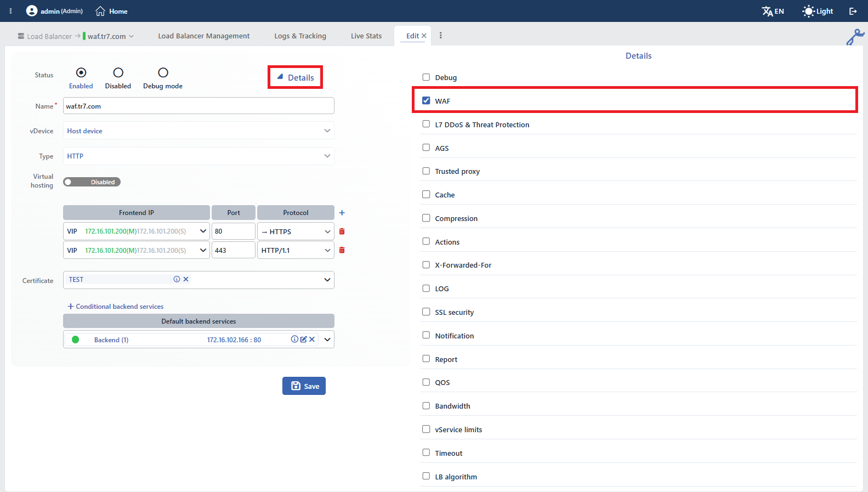Enable L7 DDoS & Threat Protection checkbox
Image resolution: width=868 pixels, height=492 pixels.
[426, 124]
